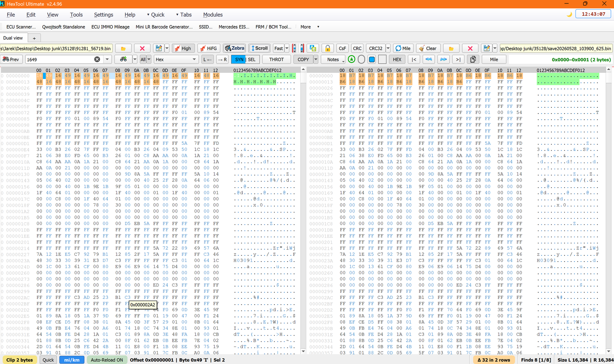This screenshot has height=364, width=614.
Task: Open the Modules menu
Action: (x=213, y=15)
